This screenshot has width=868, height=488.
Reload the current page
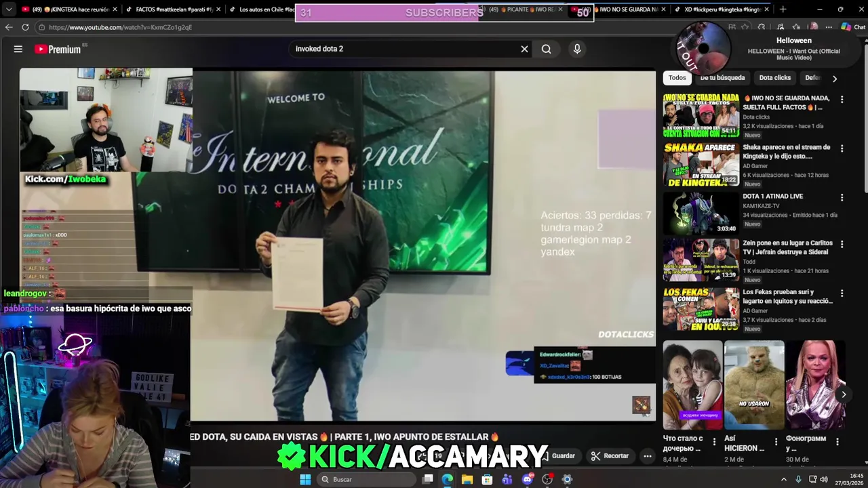[25, 27]
